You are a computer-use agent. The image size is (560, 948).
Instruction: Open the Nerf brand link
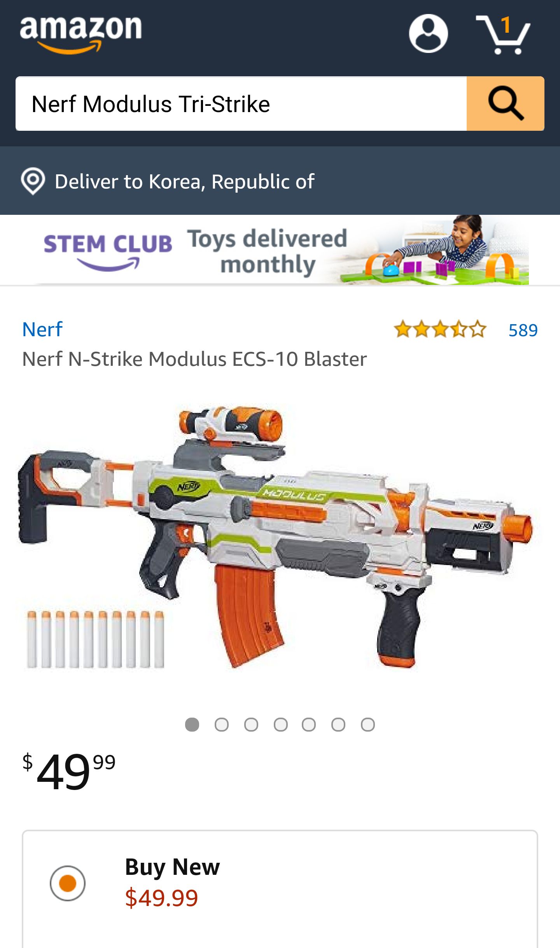tap(42, 329)
